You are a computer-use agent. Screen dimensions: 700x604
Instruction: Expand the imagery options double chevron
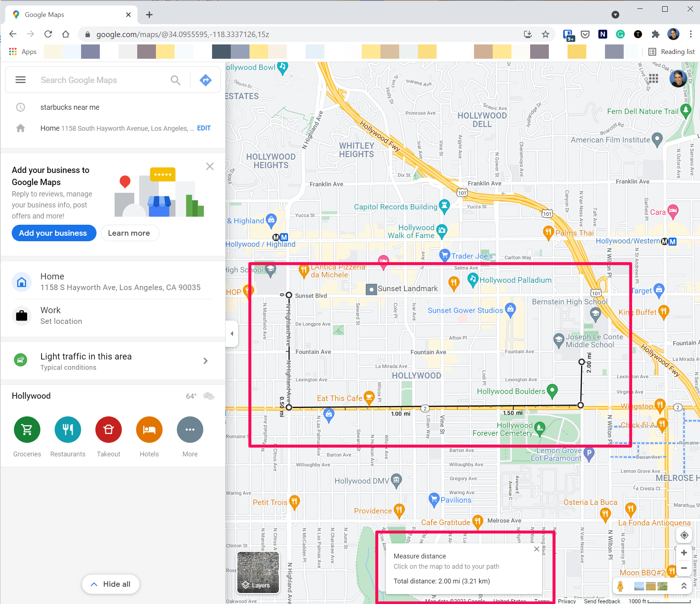point(684,586)
